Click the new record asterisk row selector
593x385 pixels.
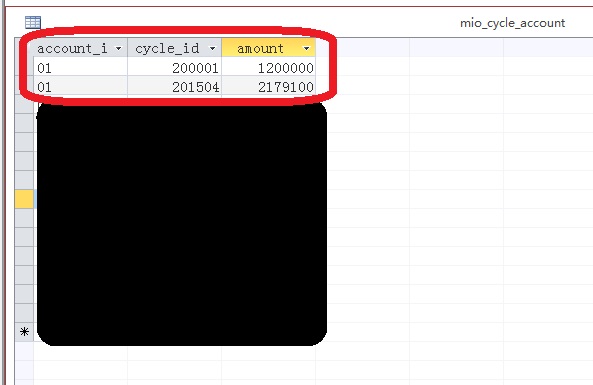(x=25, y=332)
